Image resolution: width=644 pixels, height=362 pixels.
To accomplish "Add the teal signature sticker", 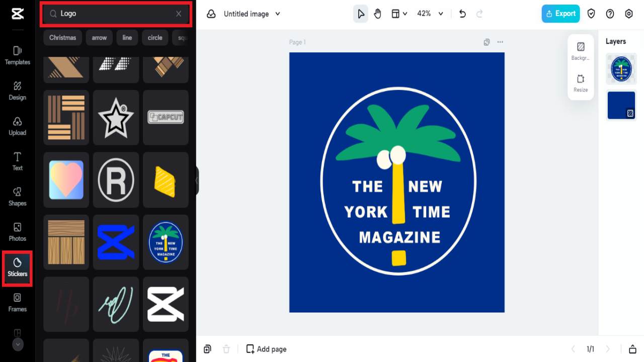I will pos(116,304).
